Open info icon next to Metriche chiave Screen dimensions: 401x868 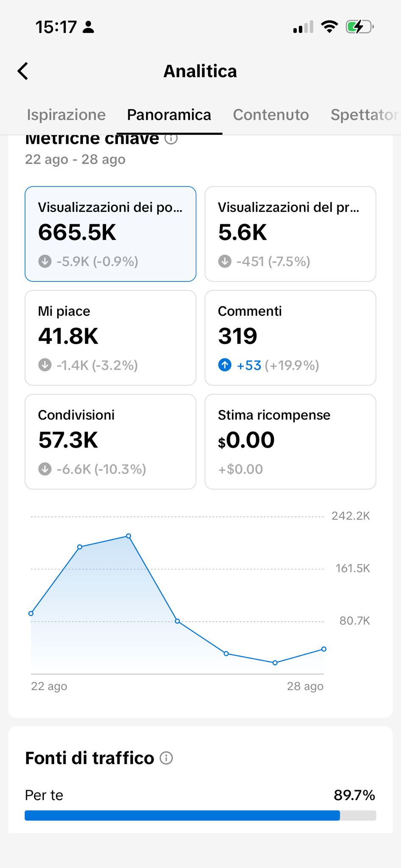coord(171,139)
